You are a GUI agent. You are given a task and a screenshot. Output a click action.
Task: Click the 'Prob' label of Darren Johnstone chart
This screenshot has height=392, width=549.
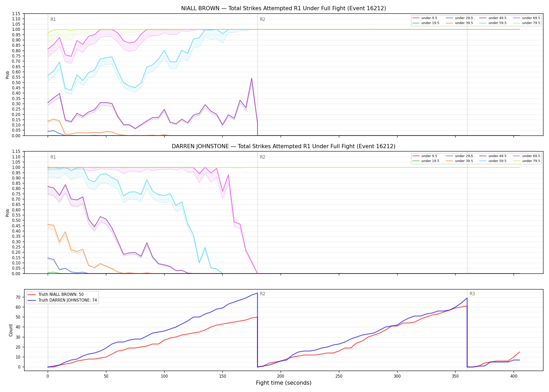tap(8, 213)
